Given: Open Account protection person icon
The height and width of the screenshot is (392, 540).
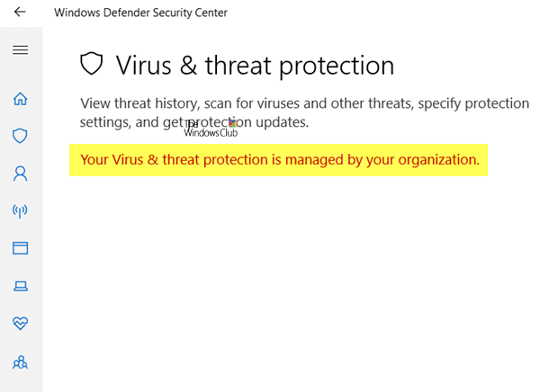Looking at the screenshot, I should click(20, 173).
